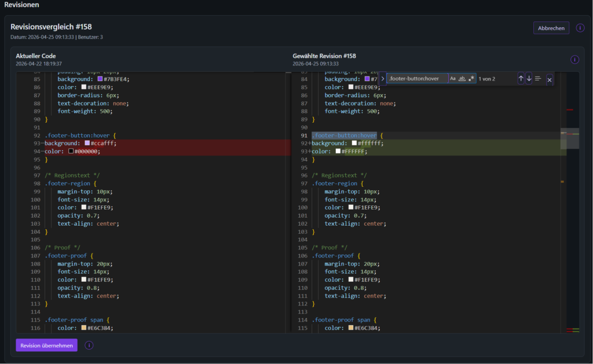Click the "1 von 2" match counter
The width and height of the screenshot is (593, 364).
point(486,79)
